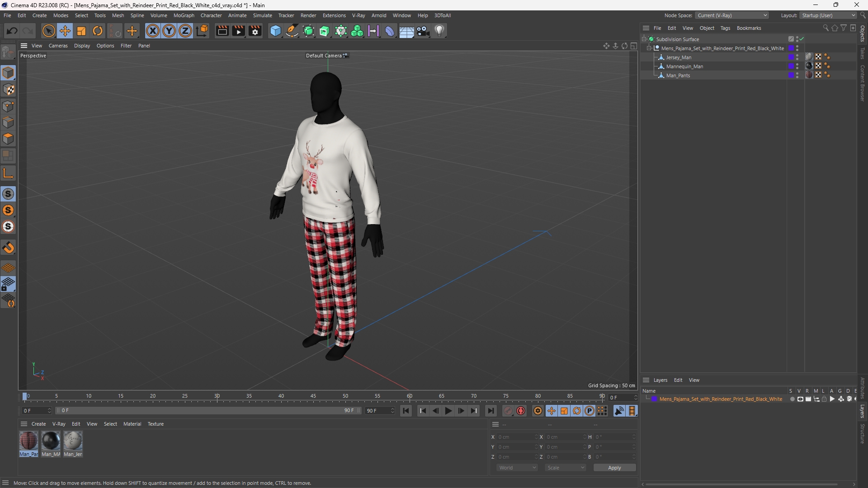Switch to Texture mode in left sidebar

(8, 89)
